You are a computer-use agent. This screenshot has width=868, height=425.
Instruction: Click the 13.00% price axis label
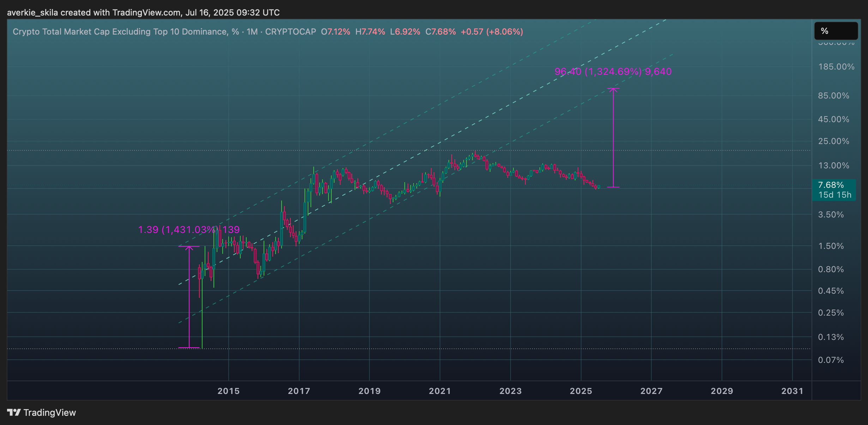[833, 166]
